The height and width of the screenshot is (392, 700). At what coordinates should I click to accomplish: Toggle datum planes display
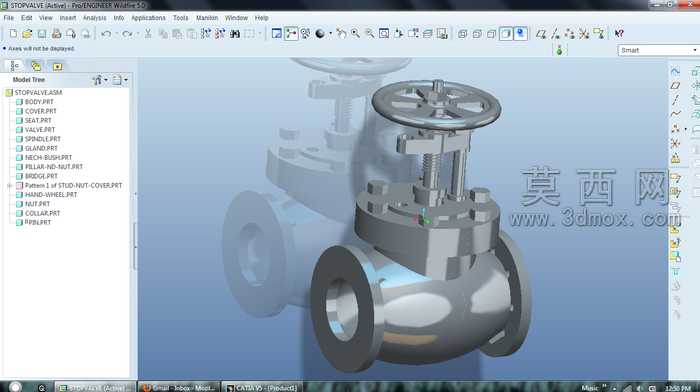coord(541,33)
